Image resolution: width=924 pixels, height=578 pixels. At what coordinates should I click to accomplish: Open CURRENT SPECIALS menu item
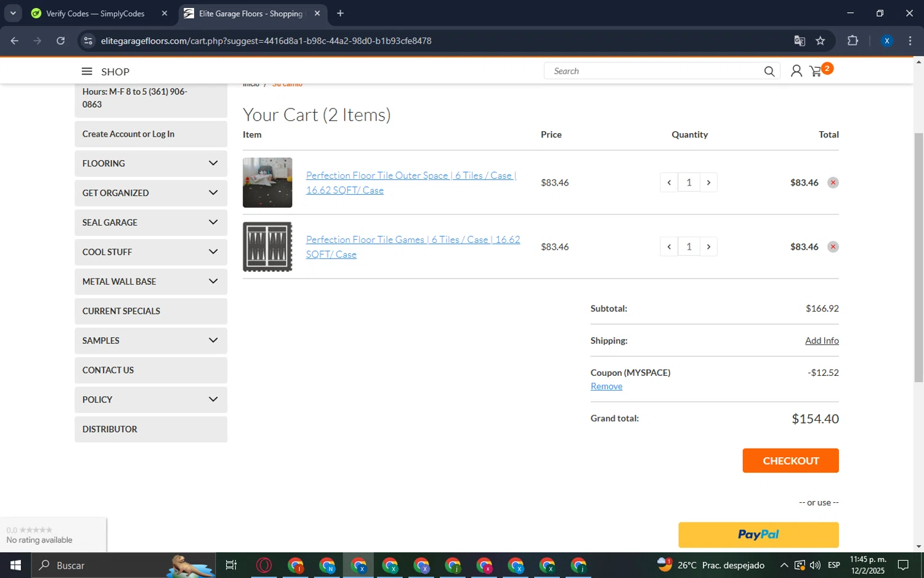click(151, 311)
